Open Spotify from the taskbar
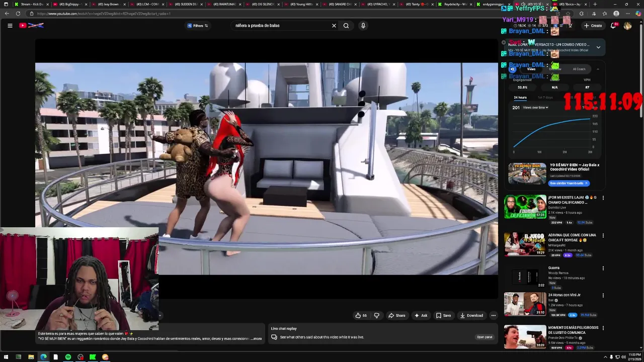The height and width of the screenshot is (362, 644). [x=68, y=357]
